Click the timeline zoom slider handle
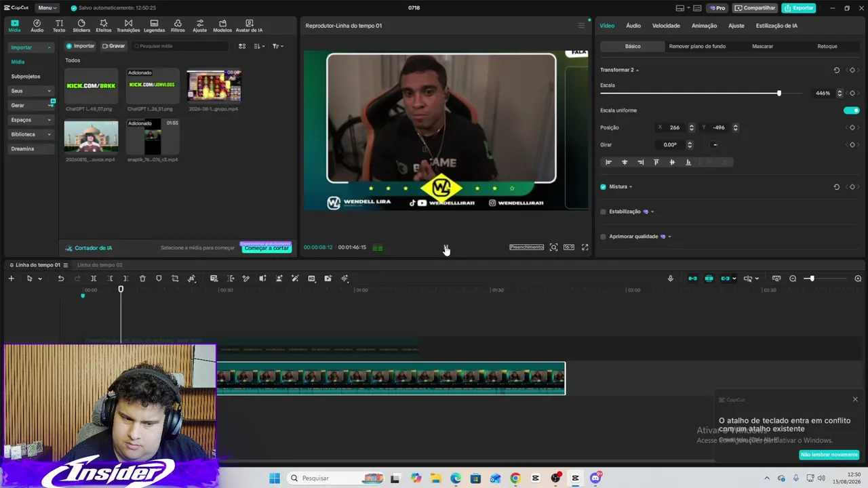This screenshot has width=868, height=488. coord(811,279)
